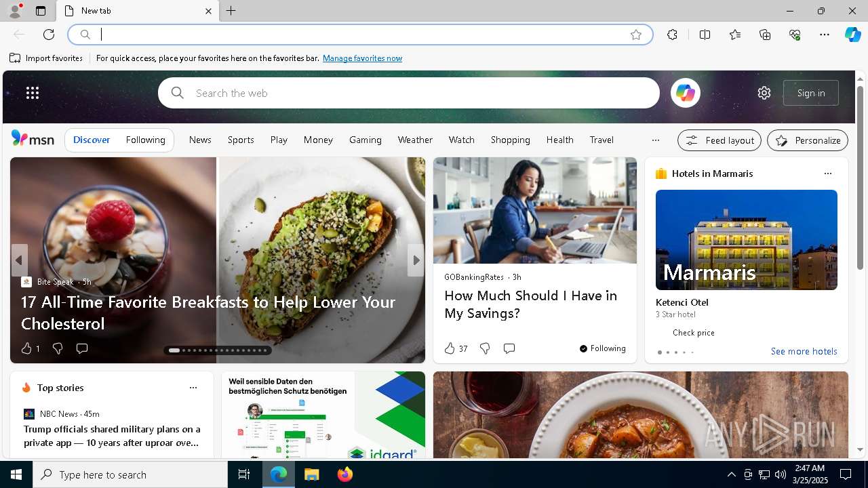Click the MSN logo
Viewport: 868px width, 488px height.
coord(33,139)
